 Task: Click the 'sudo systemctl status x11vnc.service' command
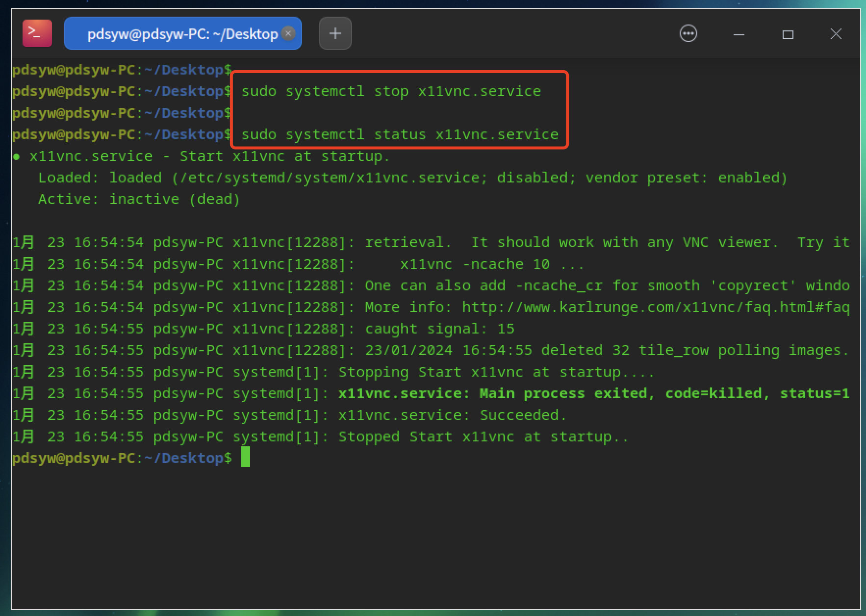click(x=400, y=134)
